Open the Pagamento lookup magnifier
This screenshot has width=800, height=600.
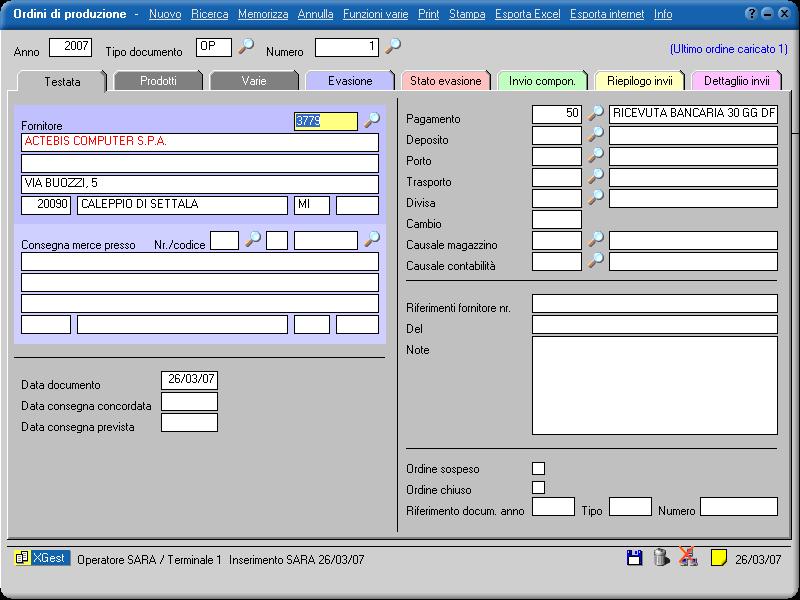point(595,113)
